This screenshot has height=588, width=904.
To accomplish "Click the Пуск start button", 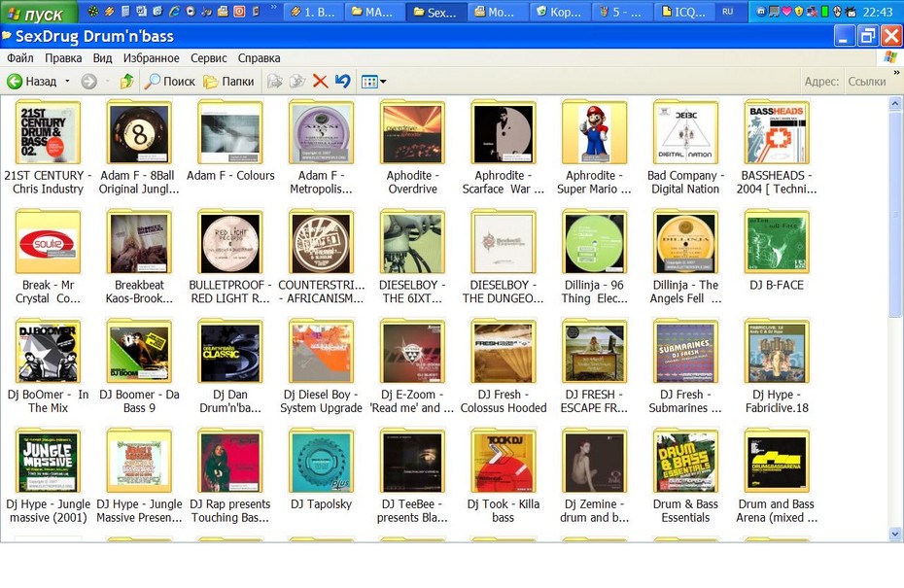I will [x=38, y=12].
